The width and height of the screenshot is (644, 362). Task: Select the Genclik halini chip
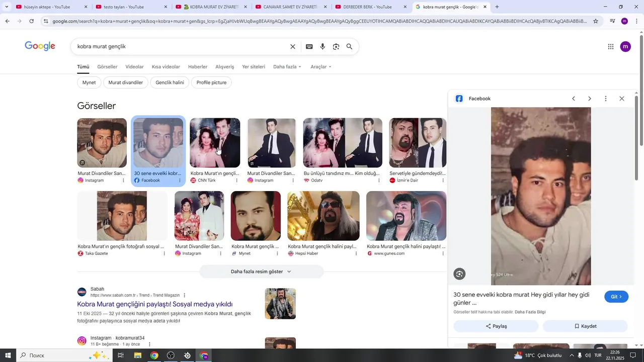tap(170, 82)
